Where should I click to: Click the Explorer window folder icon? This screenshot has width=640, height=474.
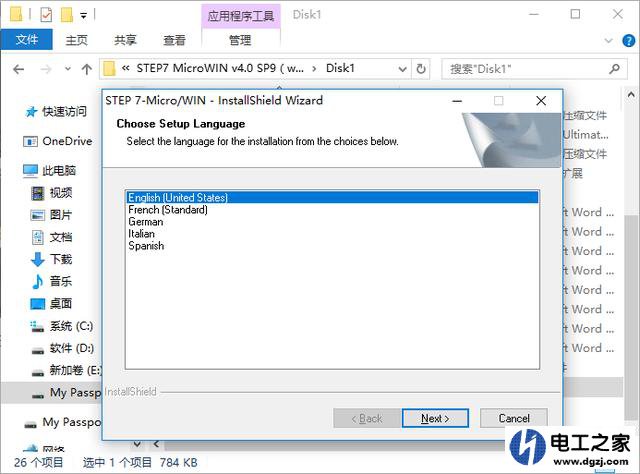pos(16,14)
